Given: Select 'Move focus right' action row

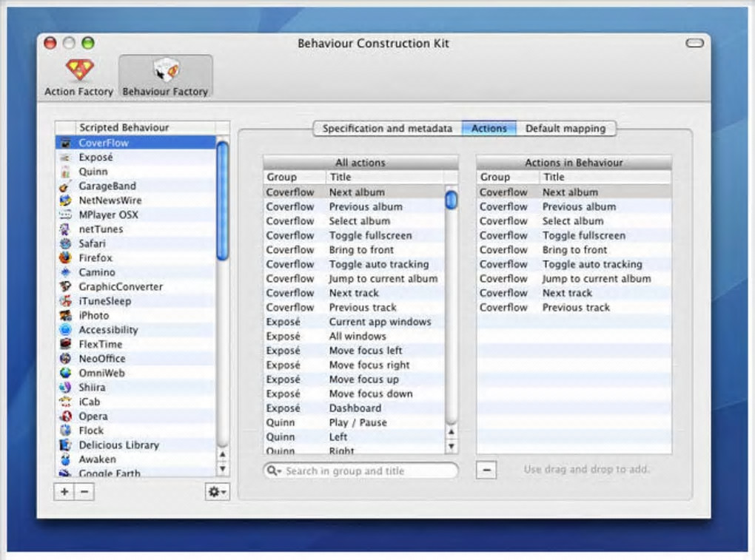Looking at the screenshot, I should pos(353,365).
